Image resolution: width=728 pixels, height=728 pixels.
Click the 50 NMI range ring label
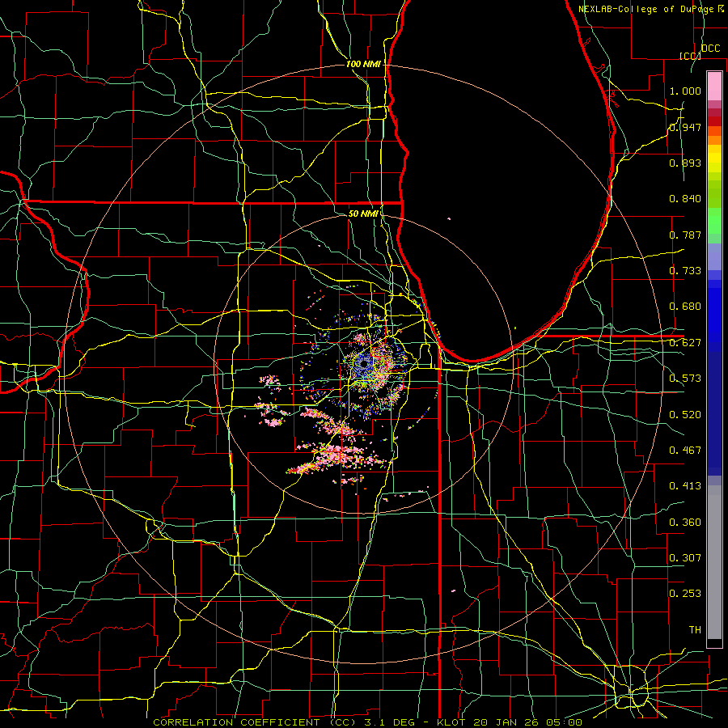[x=363, y=214]
